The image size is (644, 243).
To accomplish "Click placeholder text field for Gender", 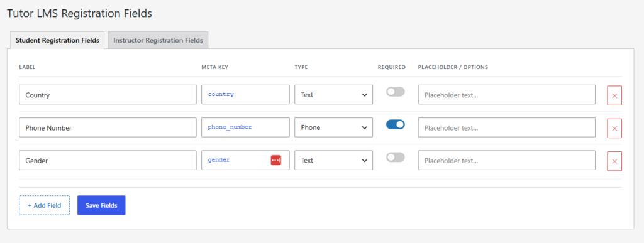I will tap(506, 160).
